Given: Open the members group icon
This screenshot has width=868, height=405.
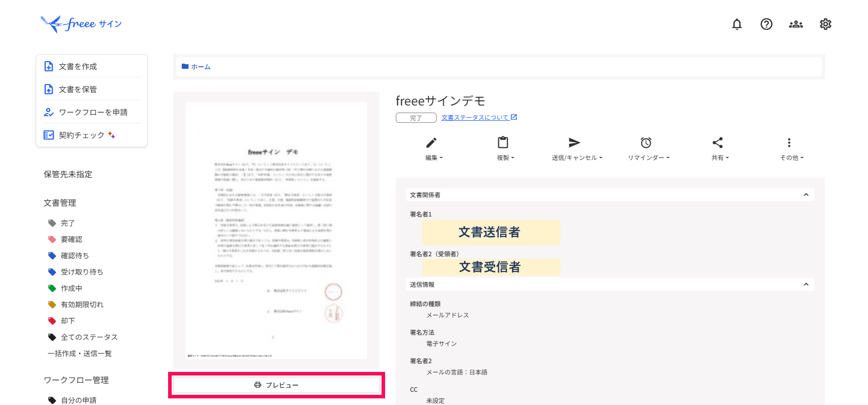Looking at the screenshot, I should (x=796, y=24).
